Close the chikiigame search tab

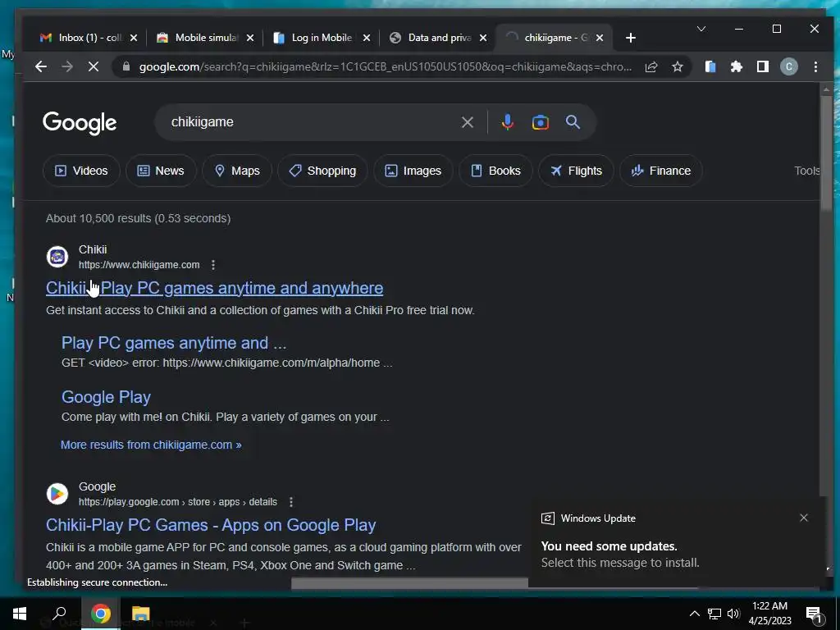600,38
